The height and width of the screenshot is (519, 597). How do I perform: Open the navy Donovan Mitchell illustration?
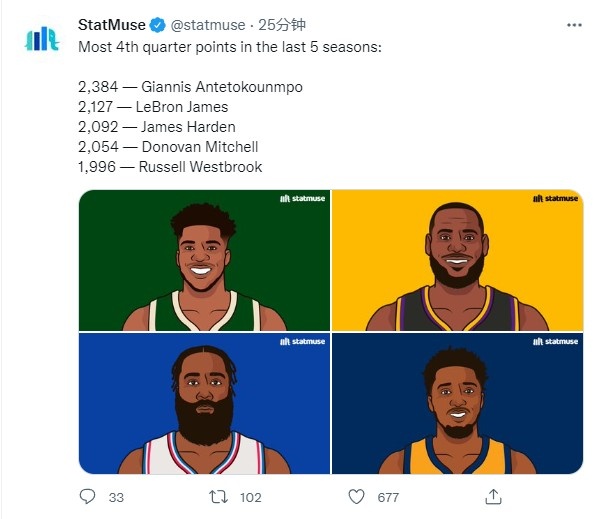point(457,404)
